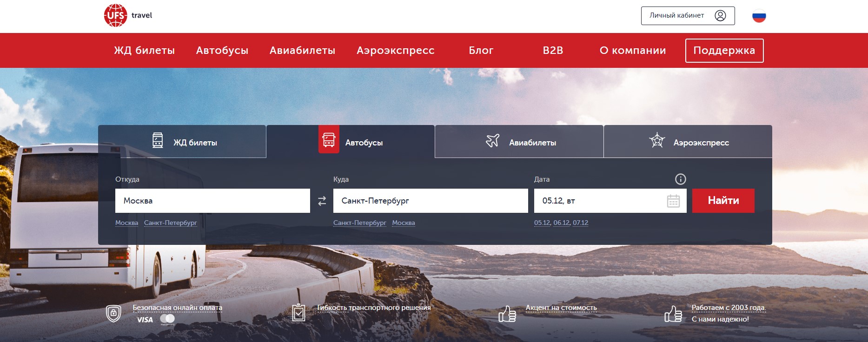Select quick date 06.12 link
The width and height of the screenshot is (868, 342).
(562, 223)
